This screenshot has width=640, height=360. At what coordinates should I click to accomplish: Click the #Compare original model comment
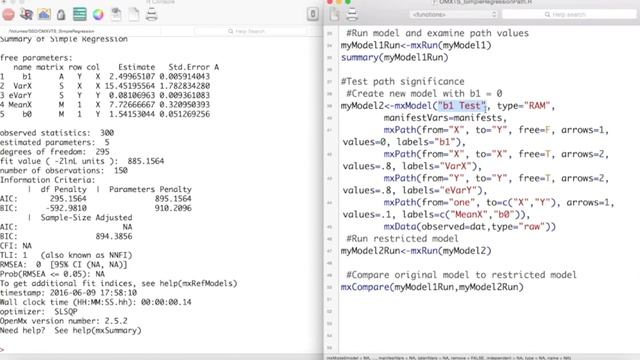461,275
